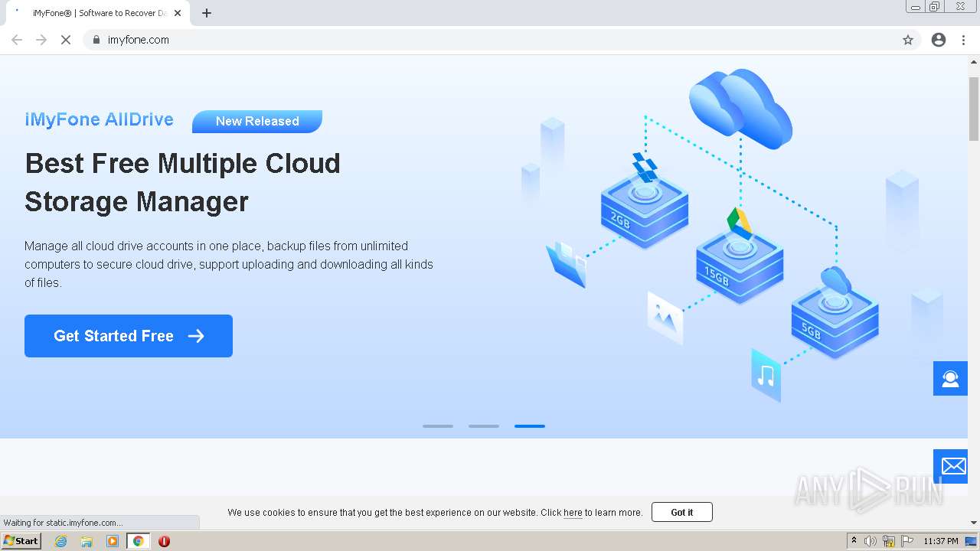Open media player taskbar icon

point(113,541)
